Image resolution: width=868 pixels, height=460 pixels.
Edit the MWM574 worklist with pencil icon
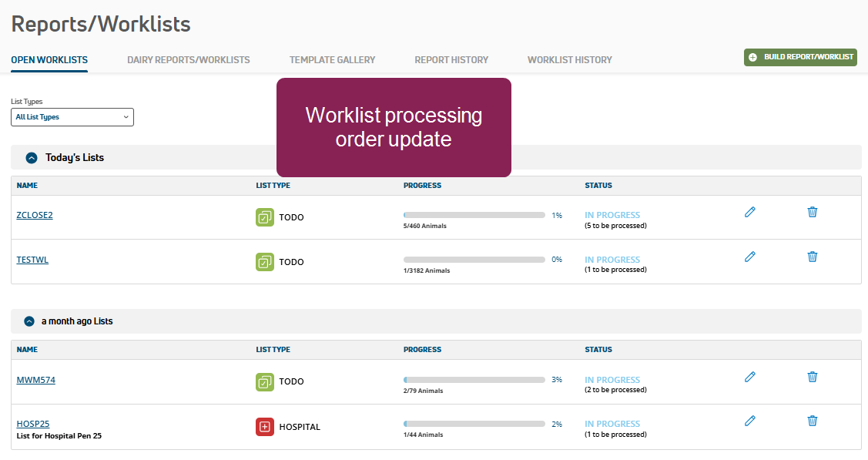tap(749, 377)
